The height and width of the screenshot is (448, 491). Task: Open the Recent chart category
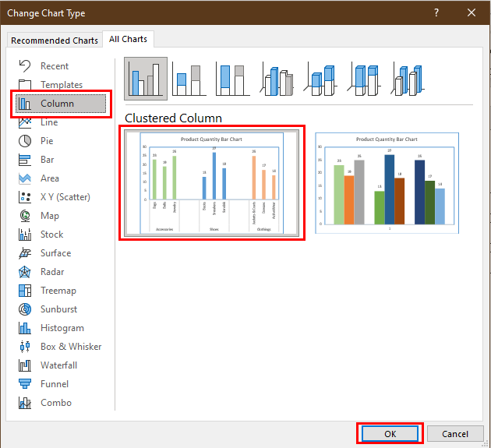[x=61, y=66]
